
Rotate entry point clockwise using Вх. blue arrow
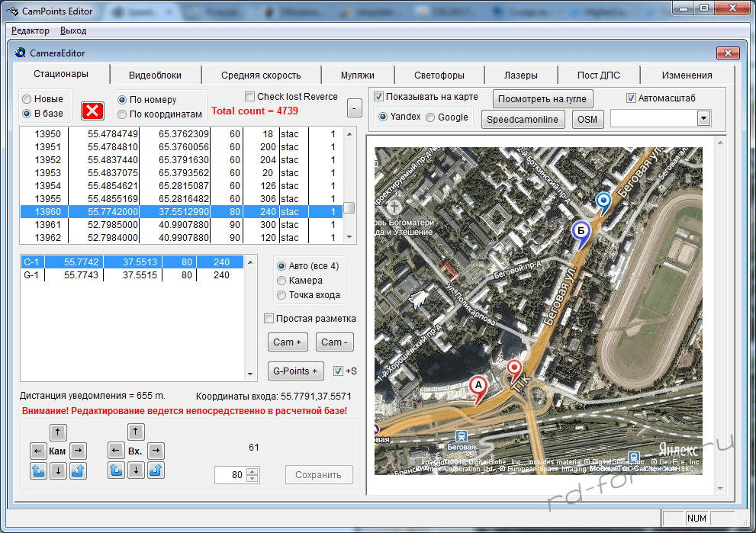click(156, 470)
